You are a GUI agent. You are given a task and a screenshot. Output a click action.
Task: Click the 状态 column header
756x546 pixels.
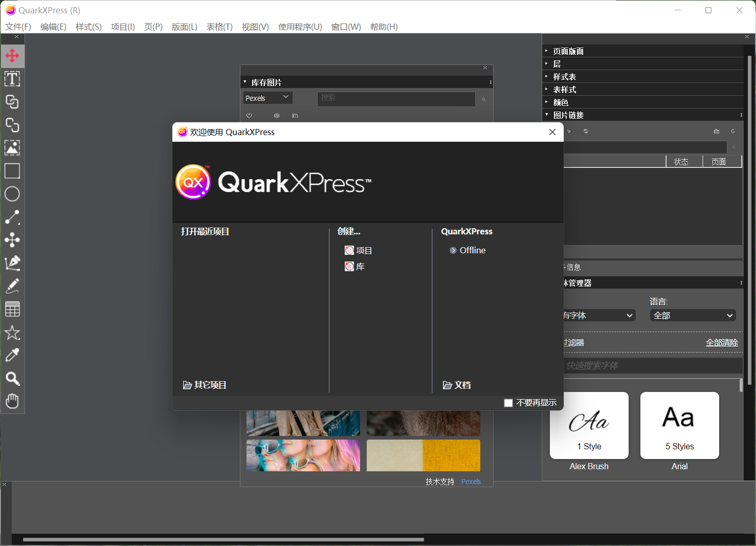(684, 162)
